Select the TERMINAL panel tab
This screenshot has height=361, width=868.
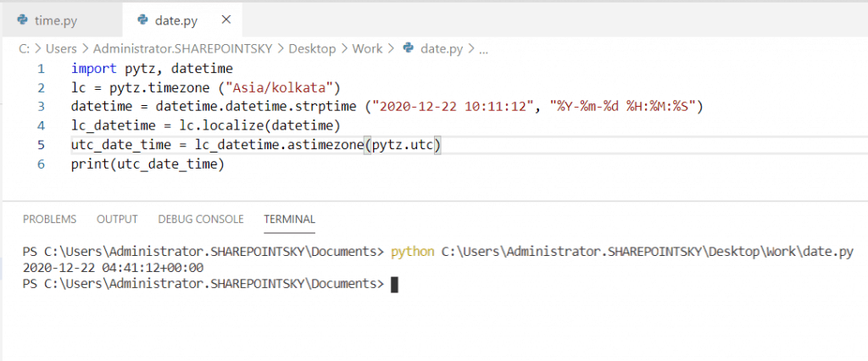click(x=290, y=219)
